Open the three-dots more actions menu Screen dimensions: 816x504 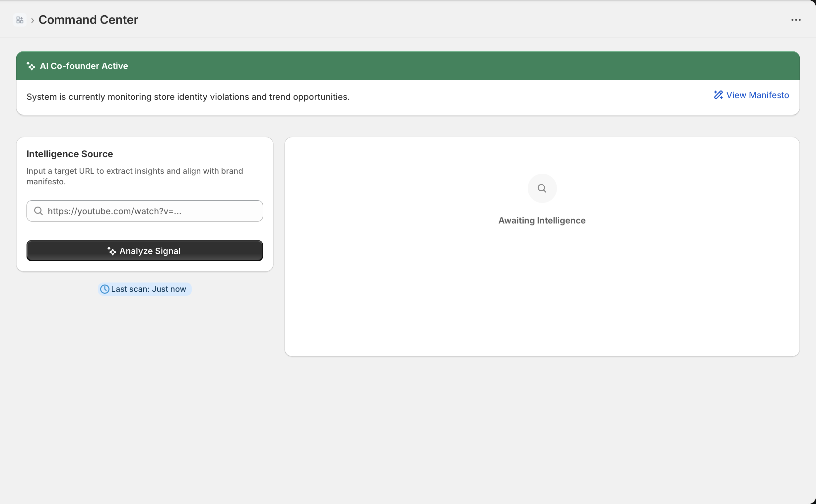(796, 20)
